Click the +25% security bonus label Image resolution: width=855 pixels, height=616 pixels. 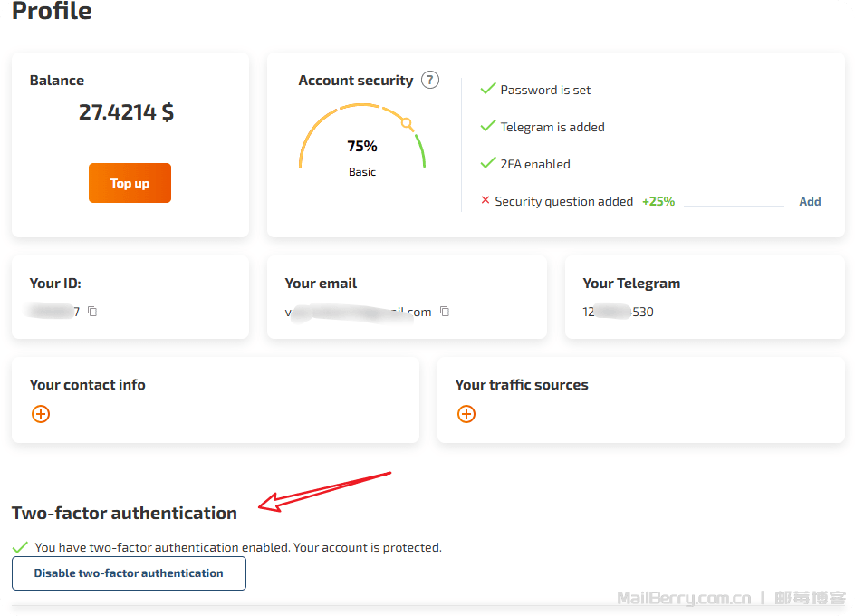(658, 202)
